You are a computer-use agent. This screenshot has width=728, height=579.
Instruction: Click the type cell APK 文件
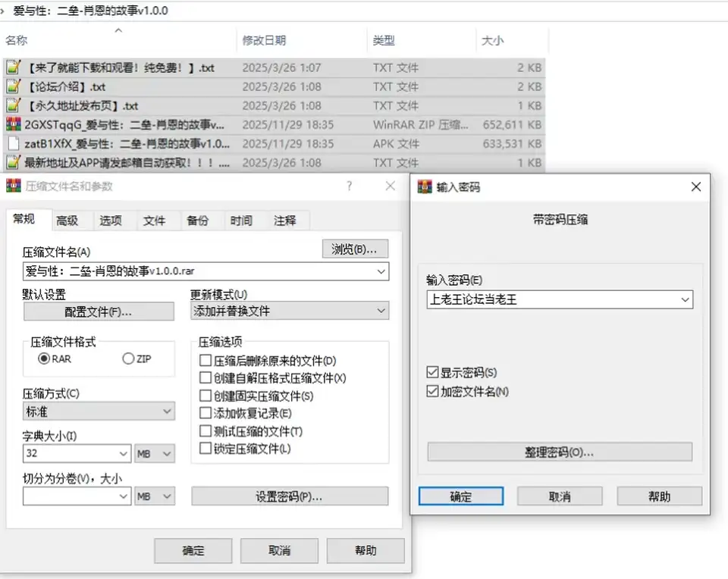point(396,144)
